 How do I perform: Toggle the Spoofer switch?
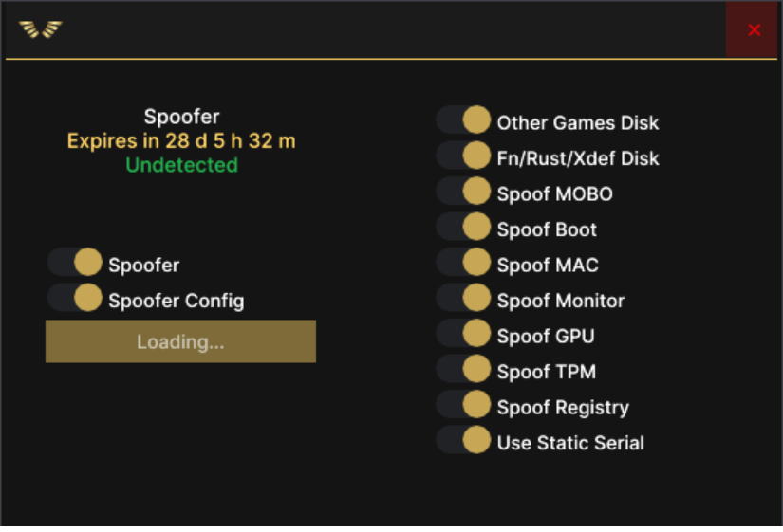(x=76, y=263)
